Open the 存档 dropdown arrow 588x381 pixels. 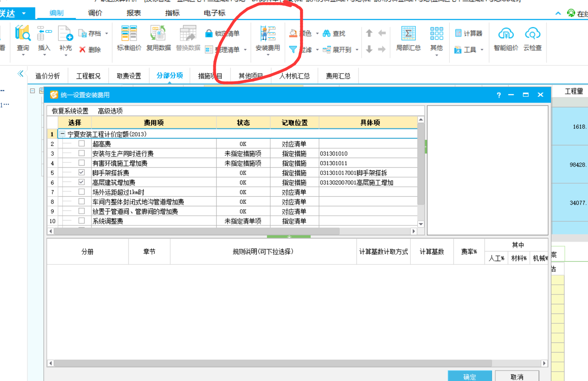[x=106, y=33]
